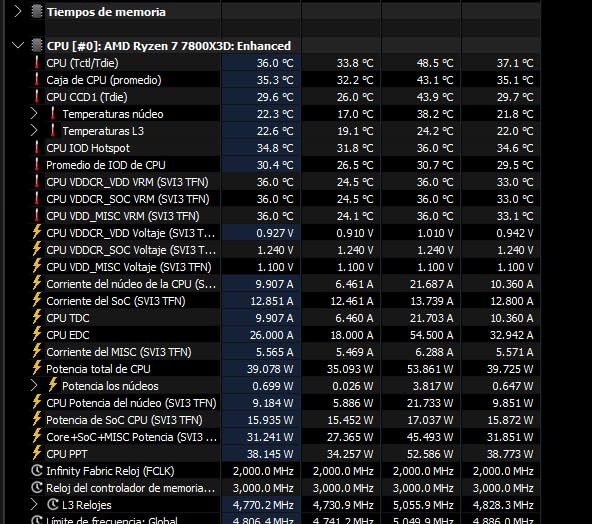Expand the Temperaturas núcleo row

point(34,114)
